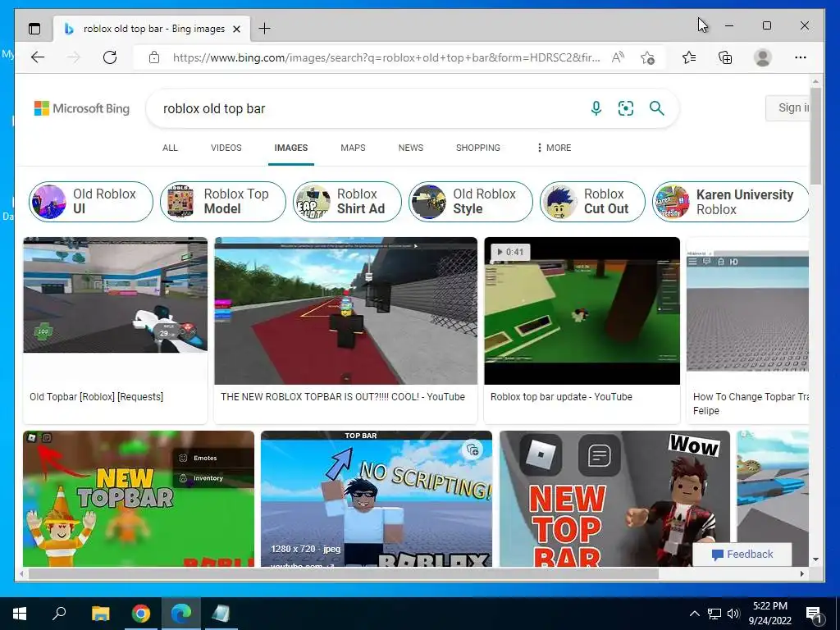The image size is (840, 630).
Task: Open Read Aloud icon in address bar
Action: click(x=618, y=57)
